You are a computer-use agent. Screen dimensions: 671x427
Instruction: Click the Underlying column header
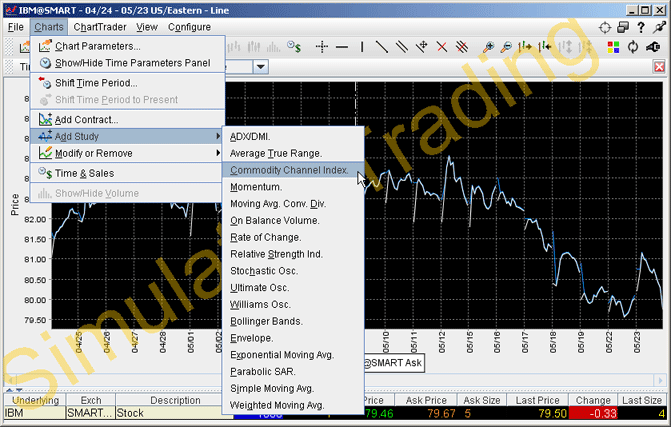tap(35, 400)
